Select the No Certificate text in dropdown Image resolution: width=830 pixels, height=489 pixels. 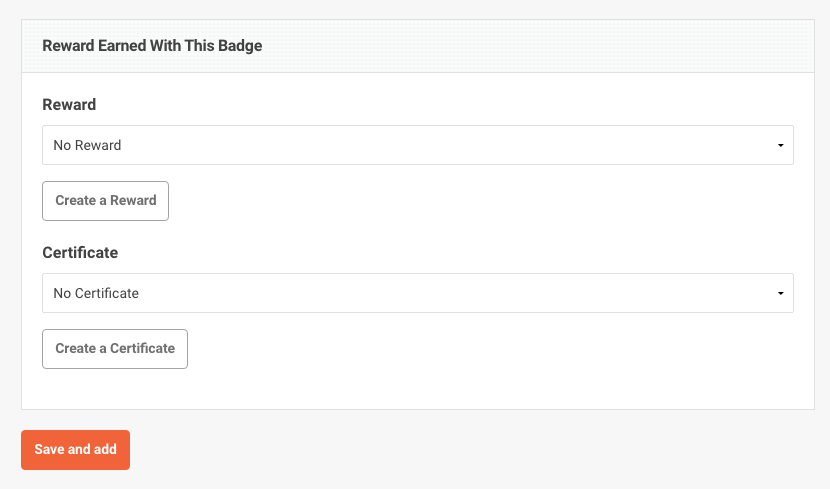click(x=96, y=293)
